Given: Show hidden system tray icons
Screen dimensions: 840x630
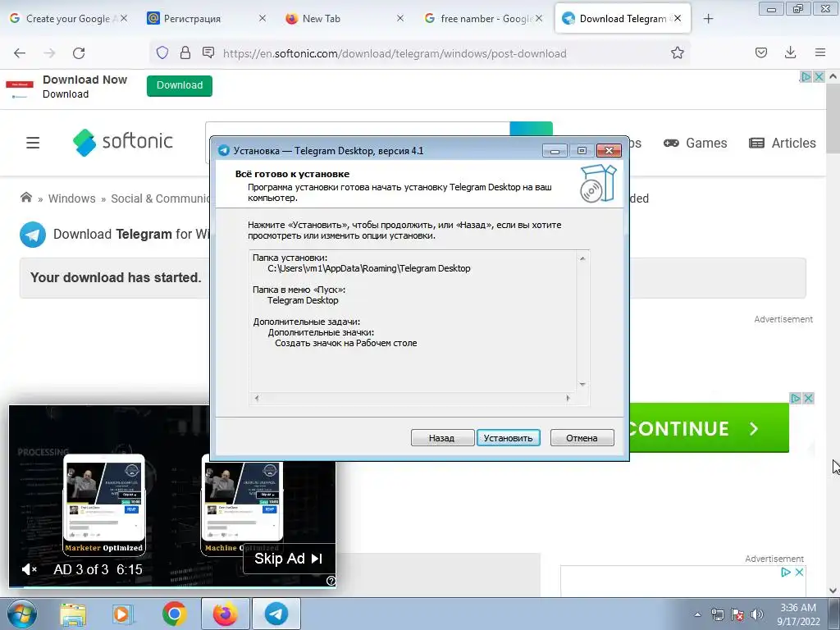Looking at the screenshot, I should (x=697, y=614).
